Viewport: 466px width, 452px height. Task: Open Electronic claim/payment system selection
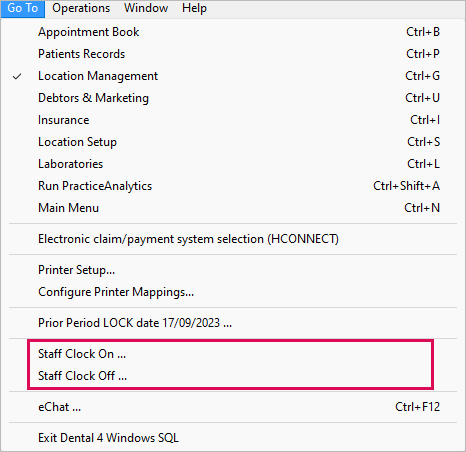point(233,239)
